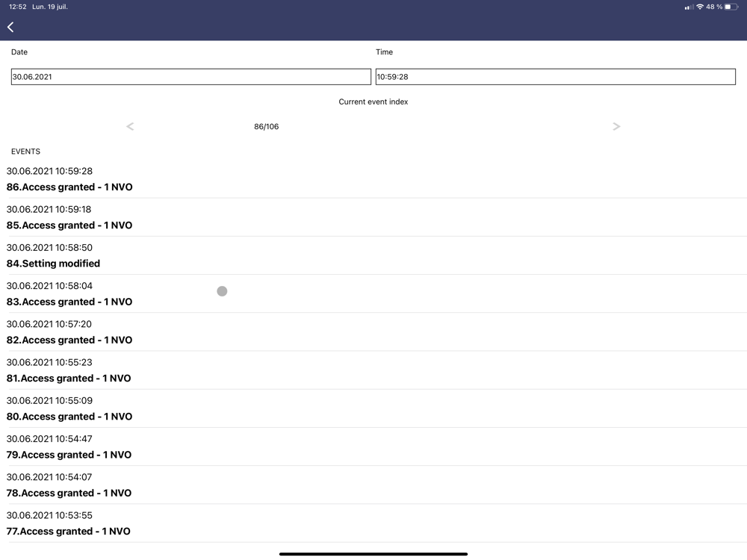Viewport: 747px width, 560px height.
Task: Click the 86/106 event index counter
Action: [x=267, y=127]
